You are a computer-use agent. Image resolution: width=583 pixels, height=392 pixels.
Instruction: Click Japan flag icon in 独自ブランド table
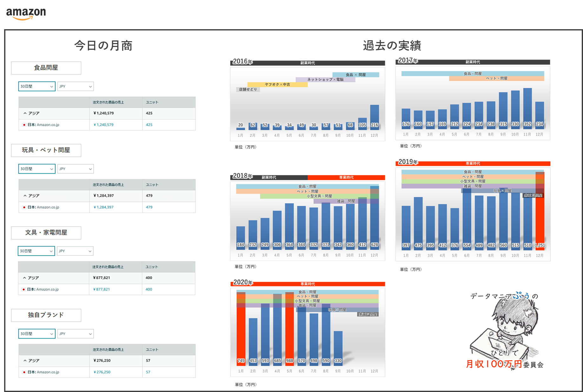(x=24, y=372)
